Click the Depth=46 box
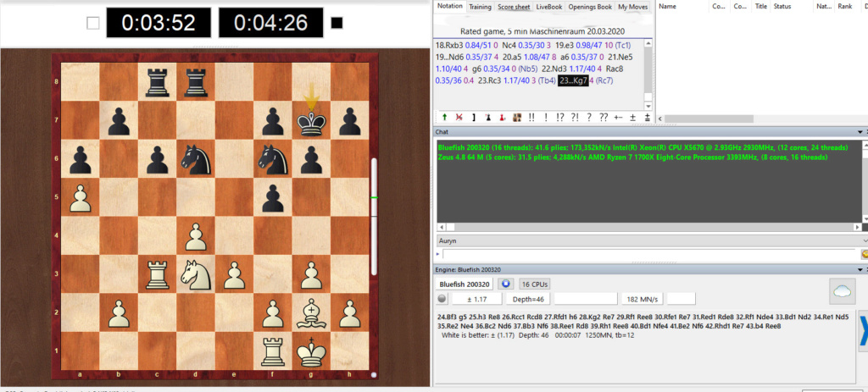 527,299
